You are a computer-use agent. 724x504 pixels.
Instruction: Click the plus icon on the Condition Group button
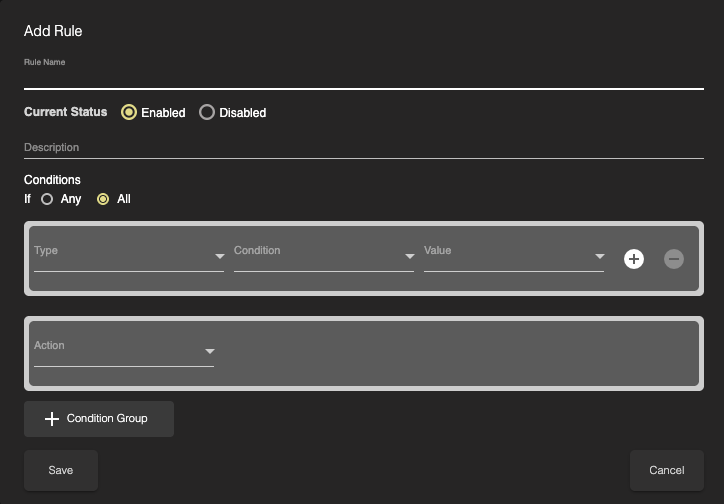(52, 419)
